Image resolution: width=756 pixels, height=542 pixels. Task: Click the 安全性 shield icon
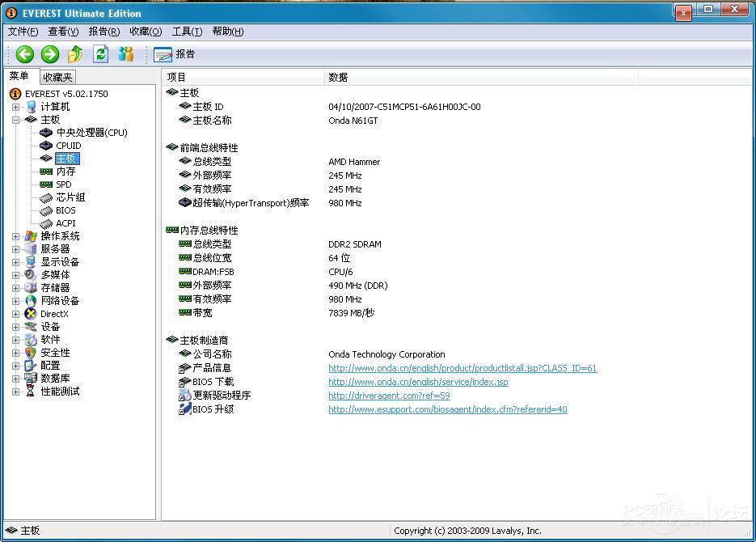[31, 353]
